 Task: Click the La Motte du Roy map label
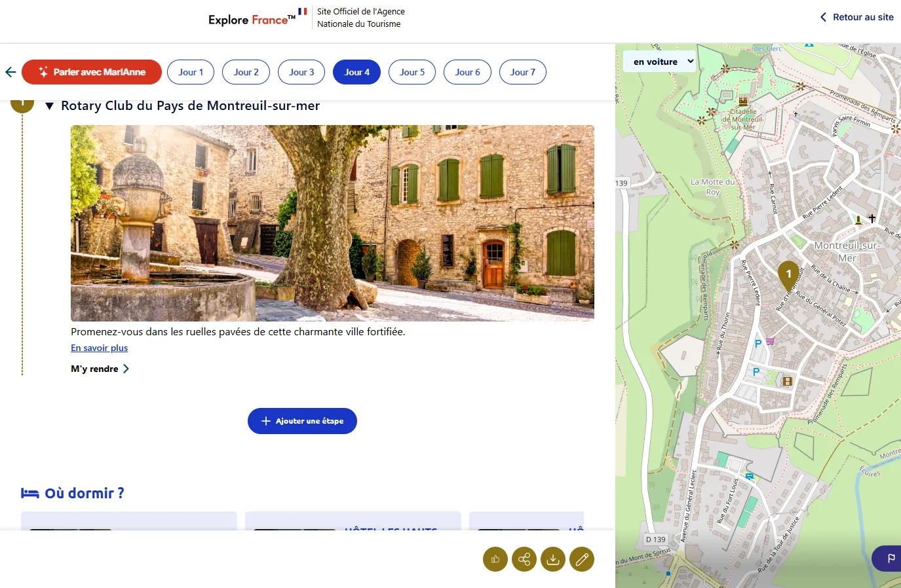click(712, 187)
